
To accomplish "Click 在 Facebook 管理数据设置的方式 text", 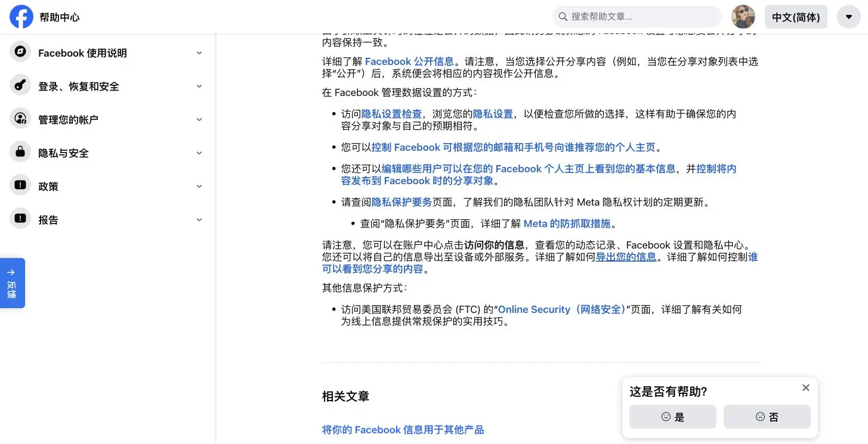I will 400,92.
